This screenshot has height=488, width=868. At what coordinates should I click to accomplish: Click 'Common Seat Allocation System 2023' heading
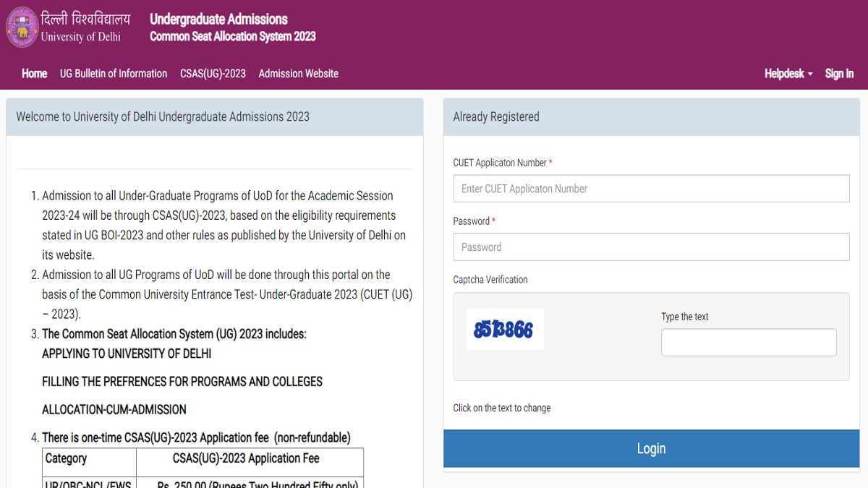[x=233, y=36]
